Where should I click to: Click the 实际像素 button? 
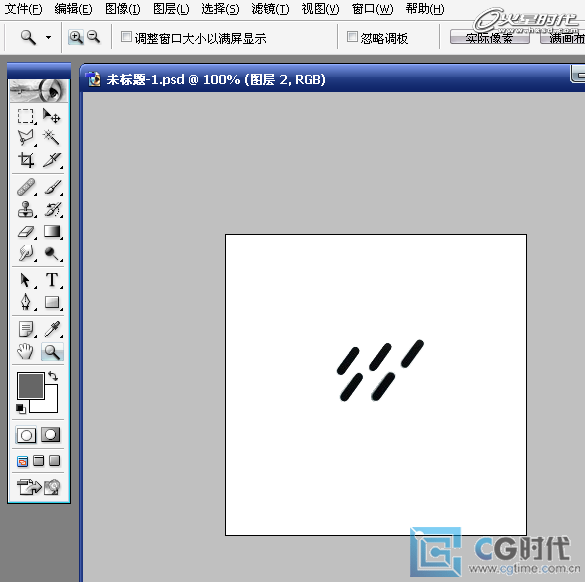pyautogui.click(x=489, y=37)
